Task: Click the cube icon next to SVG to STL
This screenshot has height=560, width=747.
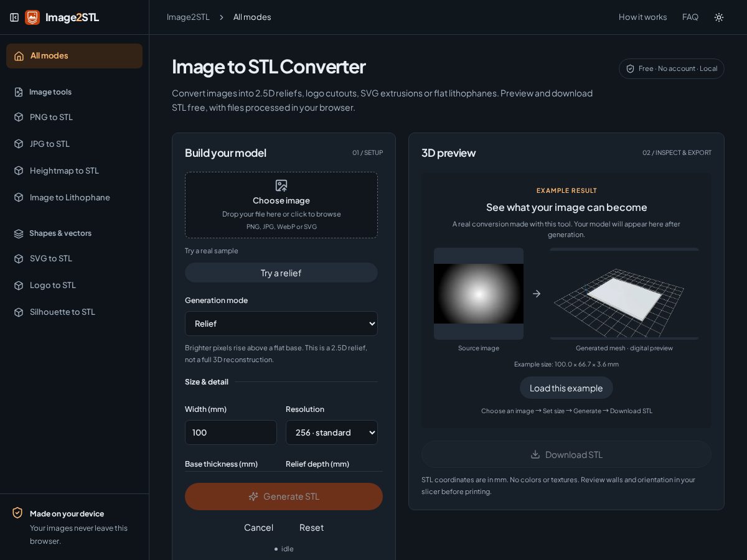Action: pyautogui.click(x=19, y=258)
